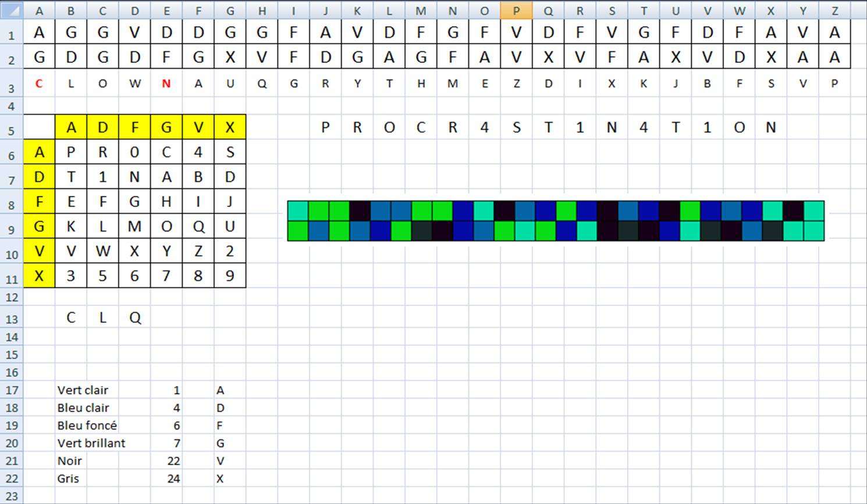Screen dimensions: 867x504
Task: Select the 'Vert brillant' cell
Action: (91, 443)
